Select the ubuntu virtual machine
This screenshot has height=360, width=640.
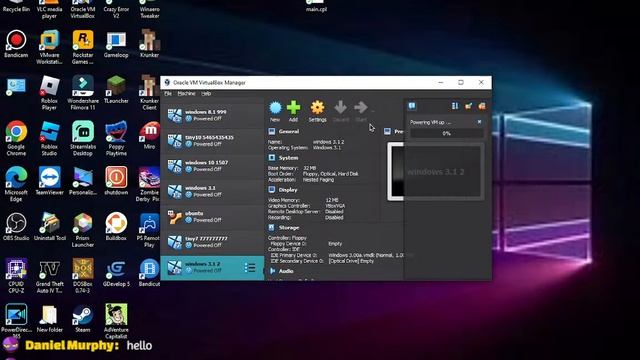pyautogui.click(x=212, y=217)
